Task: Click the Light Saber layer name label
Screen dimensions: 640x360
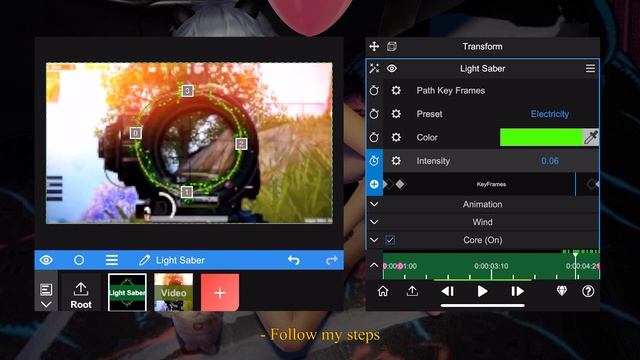Action: [x=180, y=260]
